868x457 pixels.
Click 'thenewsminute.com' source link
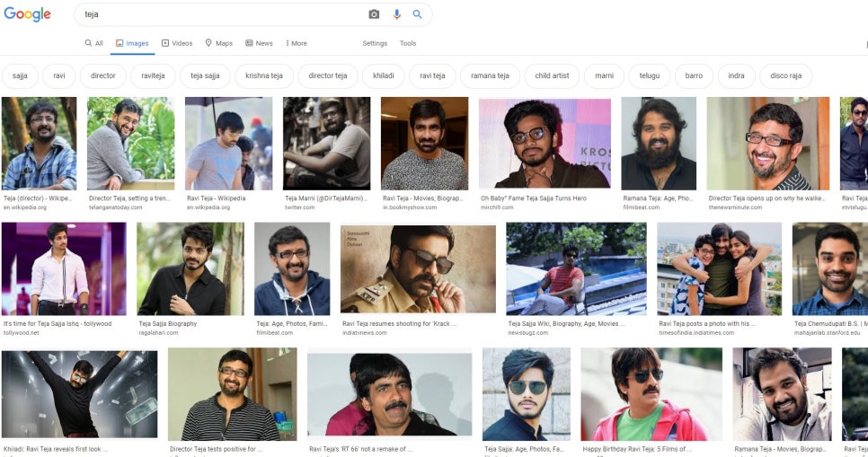(x=735, y=207)
